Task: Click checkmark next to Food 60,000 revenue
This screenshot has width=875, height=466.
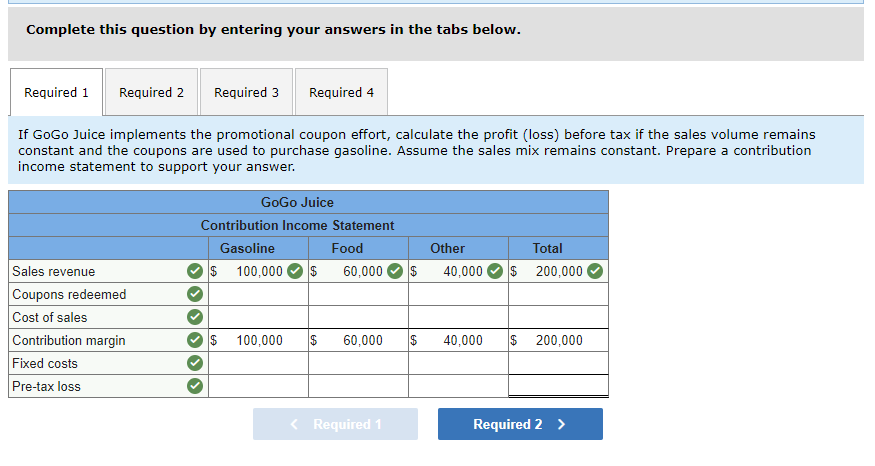Action: 395,271
